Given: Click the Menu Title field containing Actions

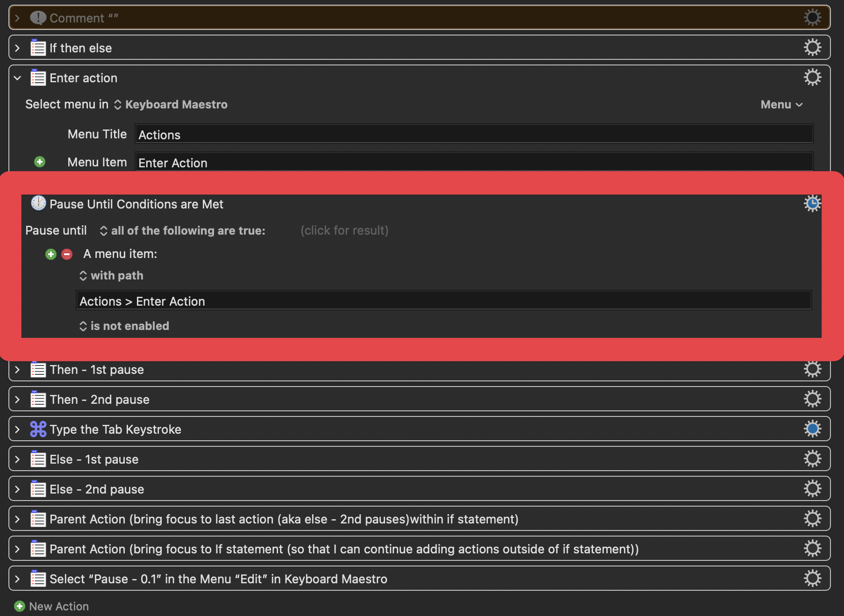Looking at the screenshot, I should pyautogui.click(x=473, y=135).
